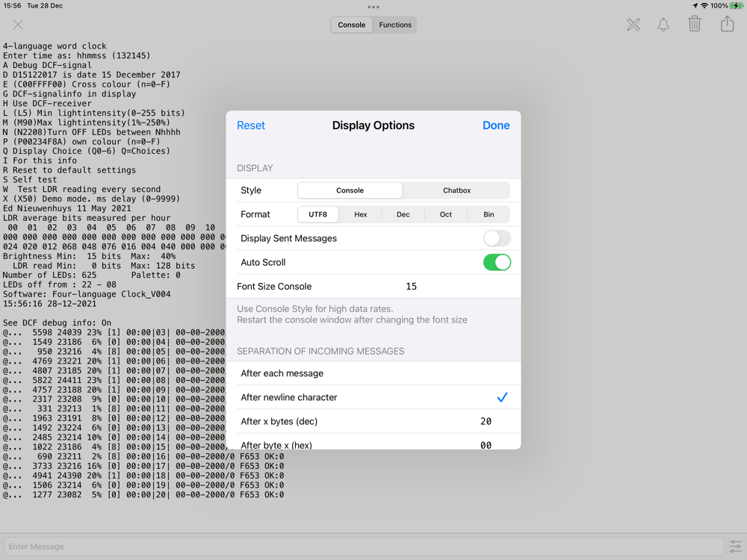Image resolution: width=747 pixels, height=560 pixels.
Task: Tap the 'R Reset to default settings' line
Action: (69, 170)
